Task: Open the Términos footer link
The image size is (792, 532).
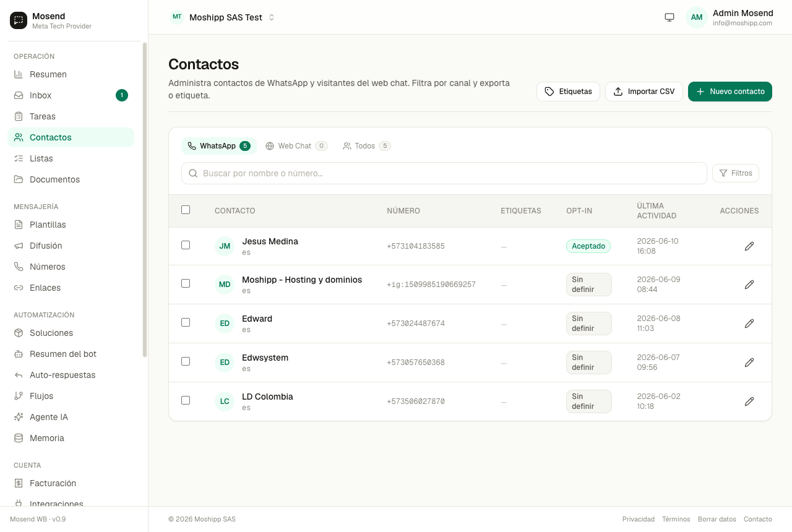Action: coord(676,519)
